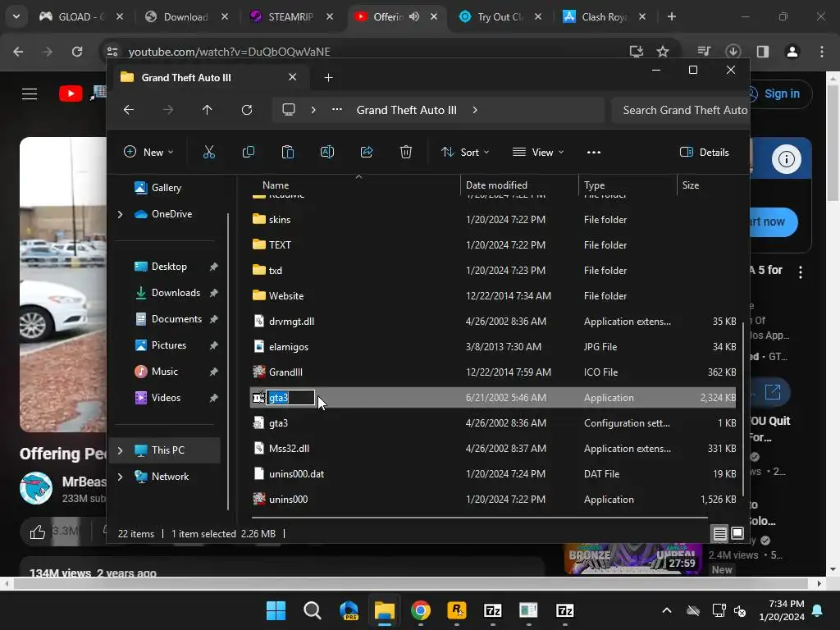Click the Chrome address bar URL
The height and width of the screenshot is (630, 840).
230,52
